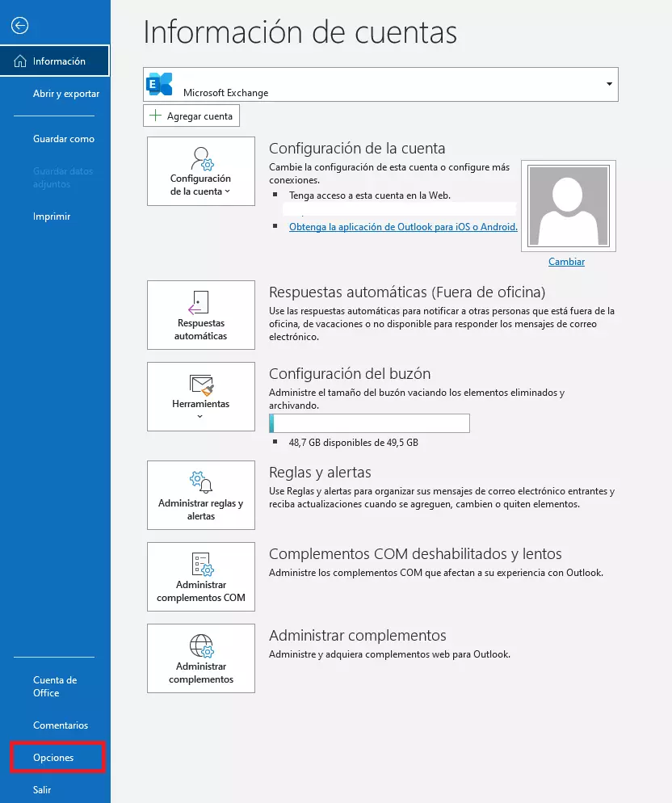
Task: Select Salir to exit Outlook
Action: [x=42, y=790]
